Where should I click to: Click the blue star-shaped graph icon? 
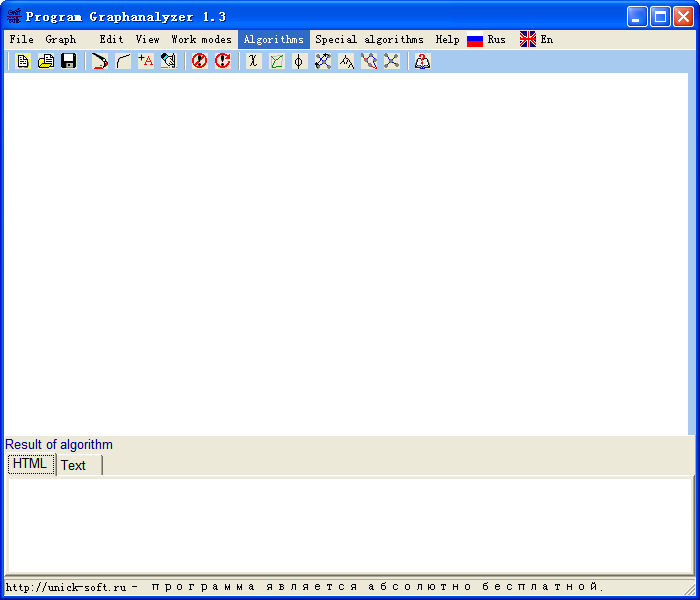[x=392, y=61]
